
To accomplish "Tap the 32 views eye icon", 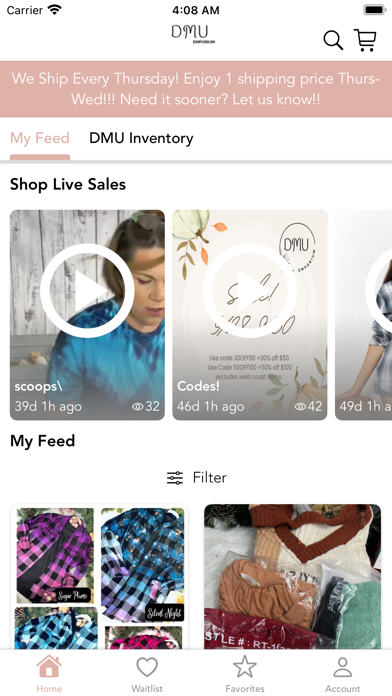I will click(138, 406).
